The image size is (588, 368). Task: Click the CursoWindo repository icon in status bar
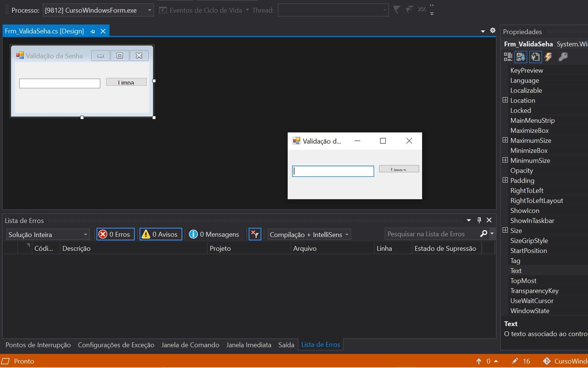[546, 361]
